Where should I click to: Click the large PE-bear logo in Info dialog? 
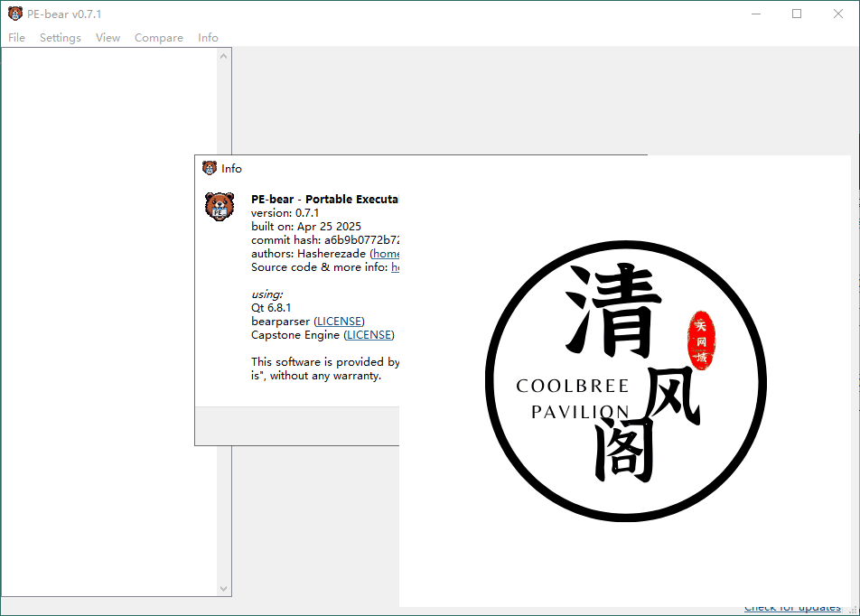(x=220, y=206)
